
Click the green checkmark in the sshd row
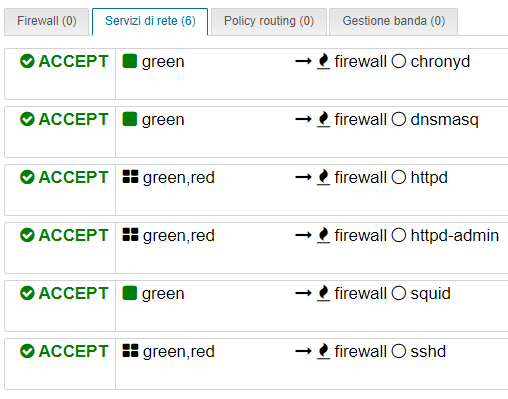pos(27,351)
